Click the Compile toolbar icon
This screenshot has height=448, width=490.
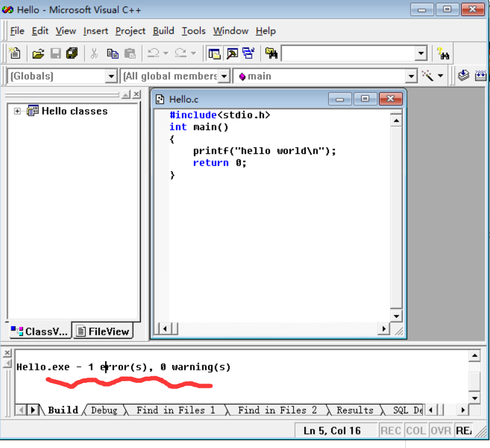tap(463, 76)
